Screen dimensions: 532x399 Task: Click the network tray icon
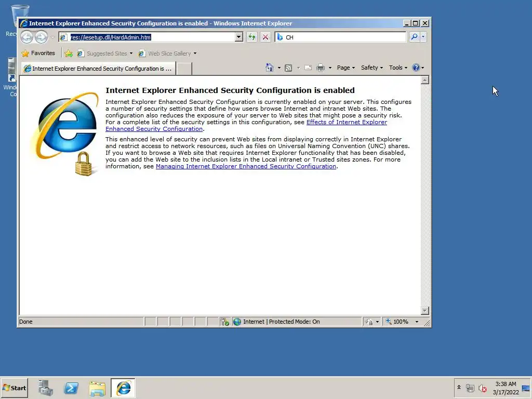tap(470, 388)
